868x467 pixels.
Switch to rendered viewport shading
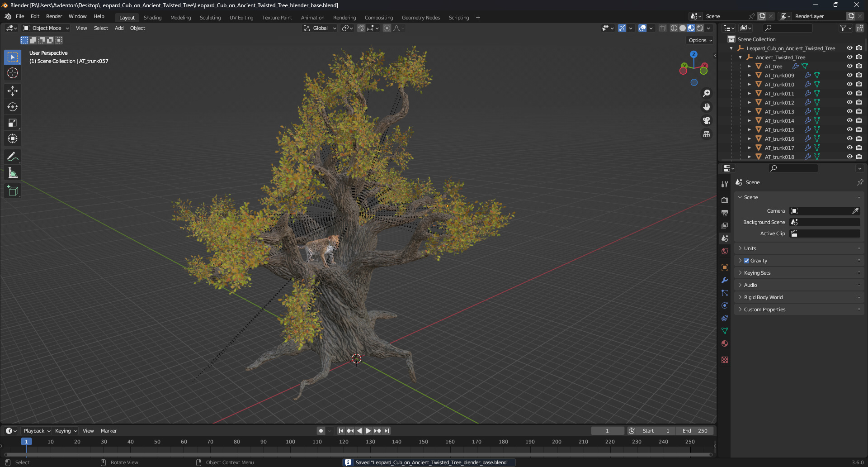pos(700,28)
